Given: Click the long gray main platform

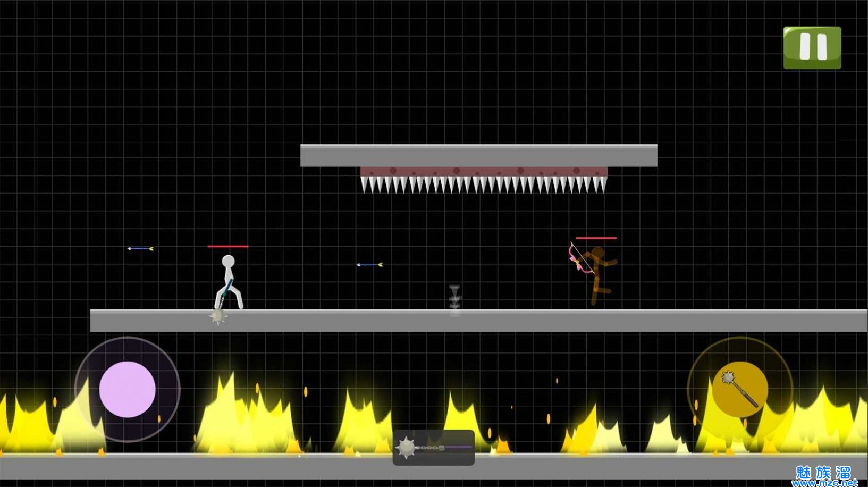Looking at the screenshot, I should [478, 321].
